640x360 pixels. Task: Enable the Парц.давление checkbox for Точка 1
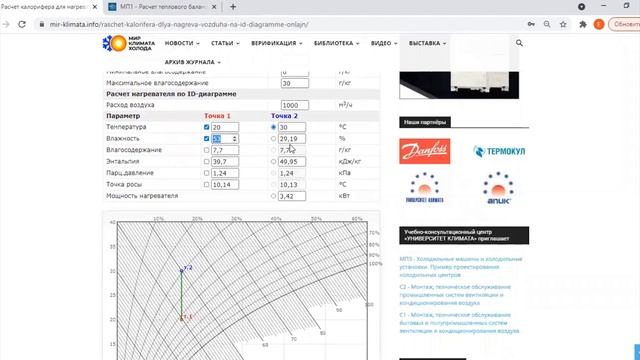(x=207, y=173)
